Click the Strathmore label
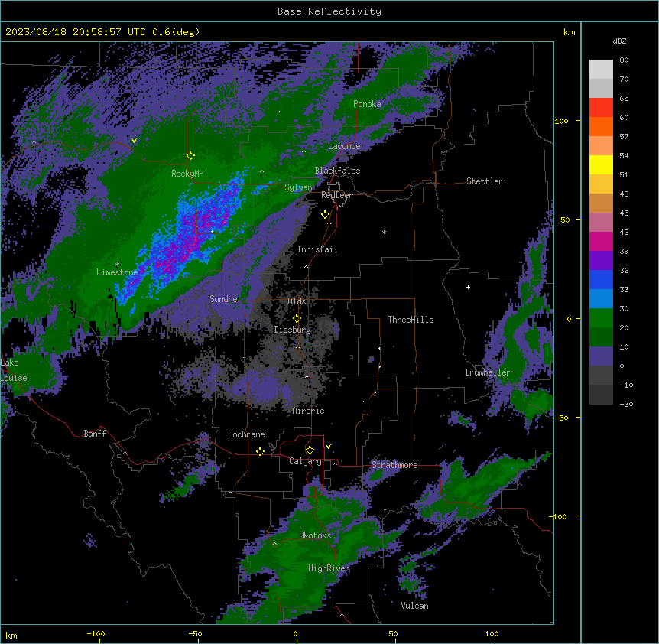659x644 pixels. pos(394,465)
